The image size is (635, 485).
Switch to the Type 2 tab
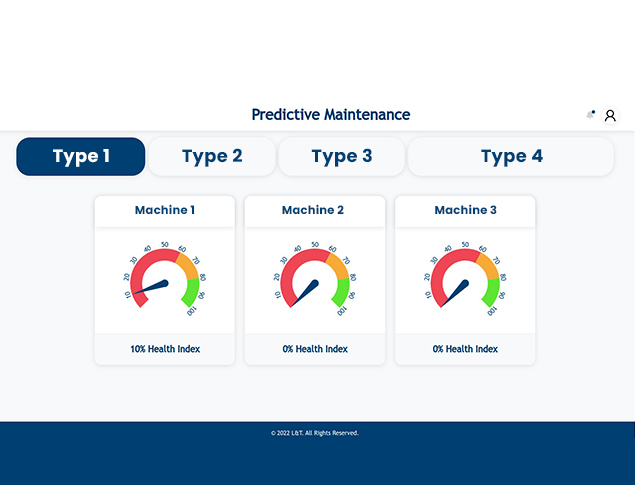pos(212,156)
